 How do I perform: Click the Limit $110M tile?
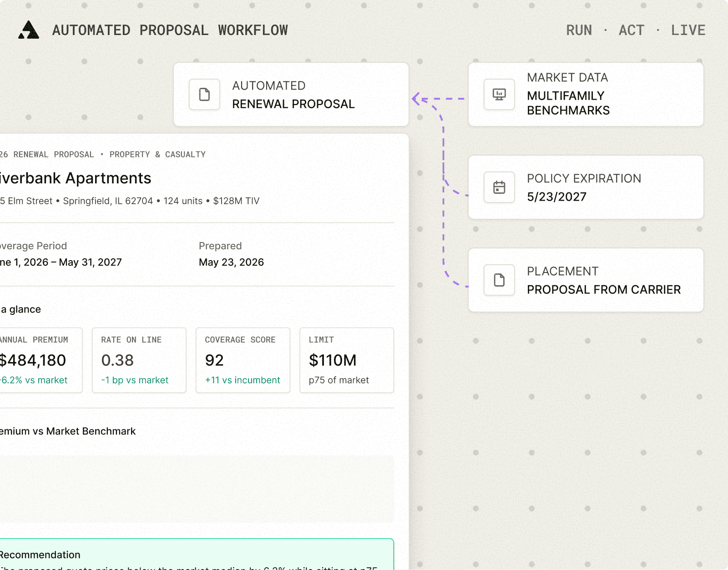(347, 360)
